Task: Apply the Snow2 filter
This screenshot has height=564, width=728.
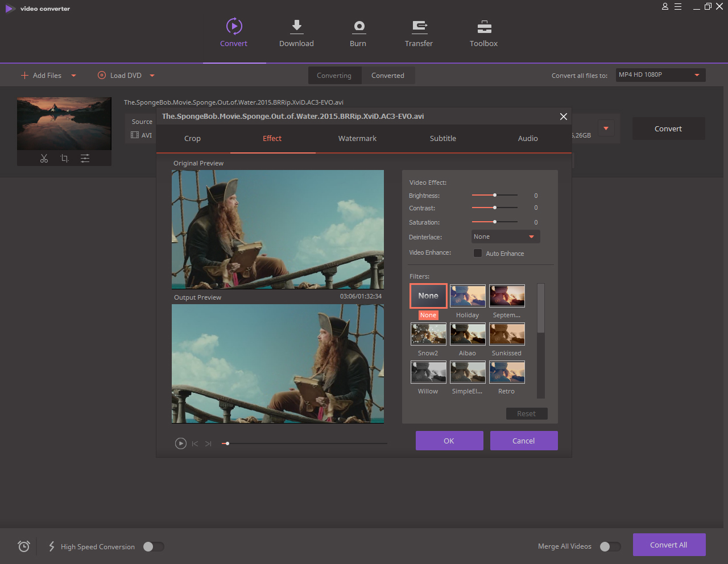Action: pos(429,334)
